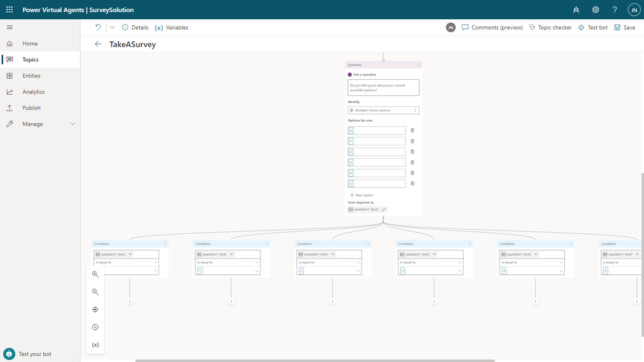Open topic Details
This screenshot has height=362, width=644.
pos(135,28)
